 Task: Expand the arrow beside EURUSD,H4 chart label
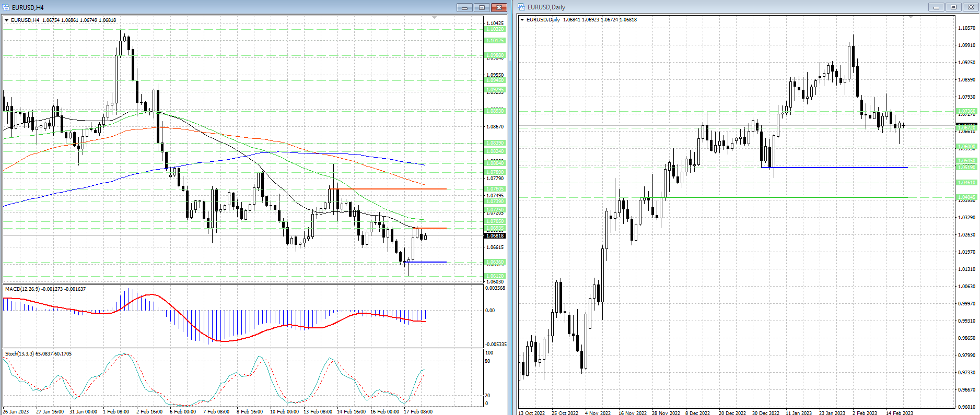click(x=7, y=20)
